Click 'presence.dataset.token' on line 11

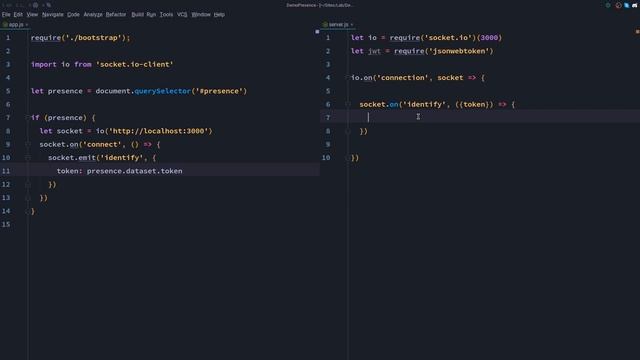[x=134, y=171]
